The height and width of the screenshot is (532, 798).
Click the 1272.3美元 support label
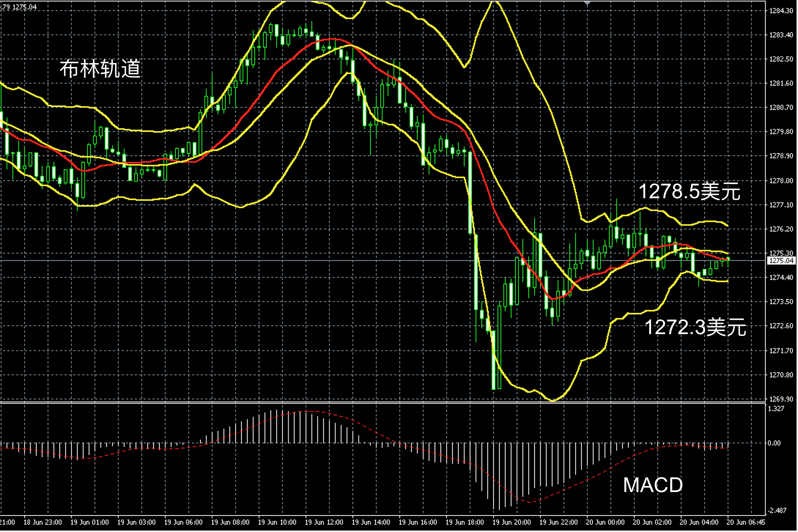(x=695, y=327)
